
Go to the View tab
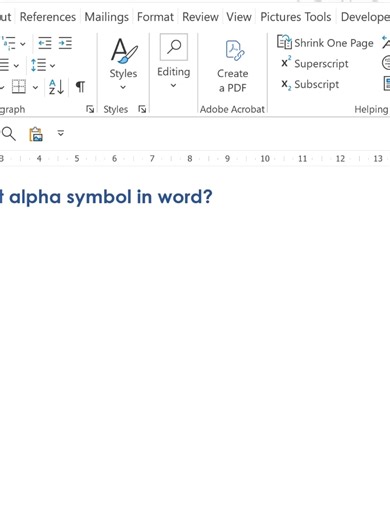pyautogui.click(x=239, y=17)
